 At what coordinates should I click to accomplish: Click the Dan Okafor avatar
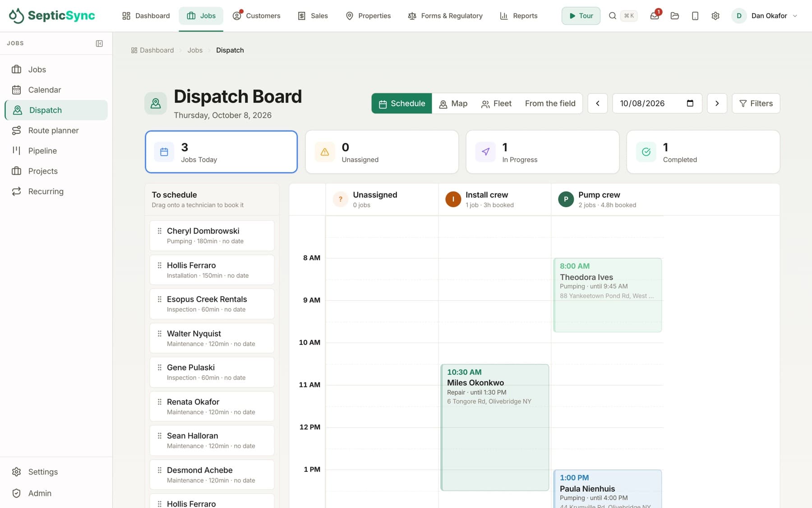[x=739, y=16]
